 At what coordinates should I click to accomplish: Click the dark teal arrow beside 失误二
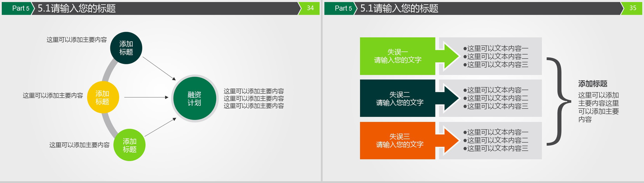click(449, 98)
